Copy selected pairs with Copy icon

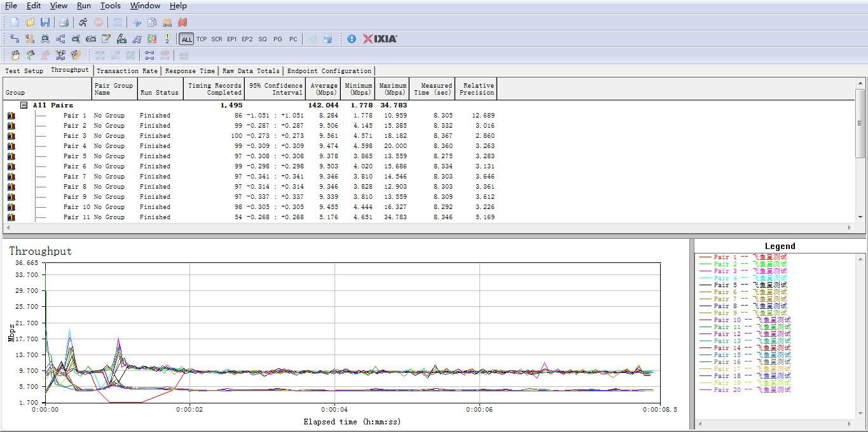point(152,22)
